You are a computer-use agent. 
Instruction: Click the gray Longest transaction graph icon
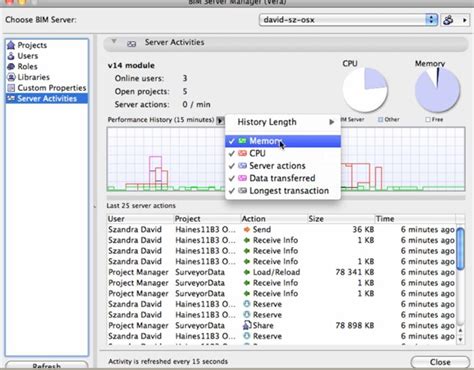click(x=242, y=191)
